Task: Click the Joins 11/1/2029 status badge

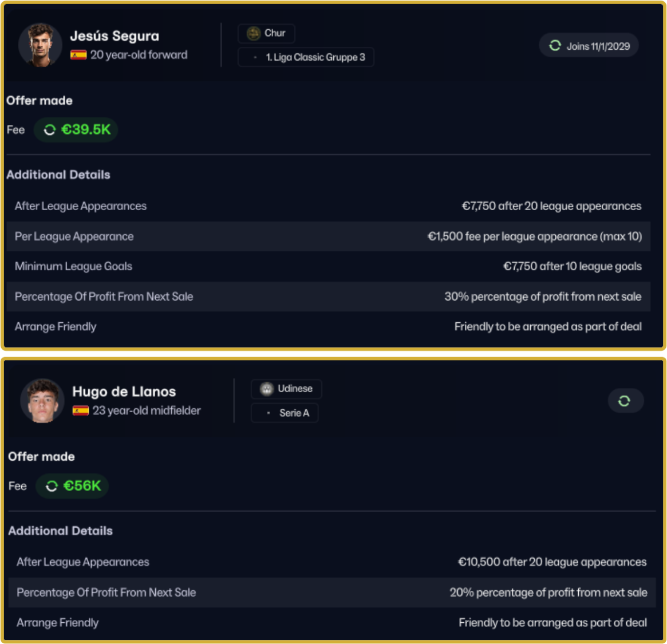Action: click(589, 46)
